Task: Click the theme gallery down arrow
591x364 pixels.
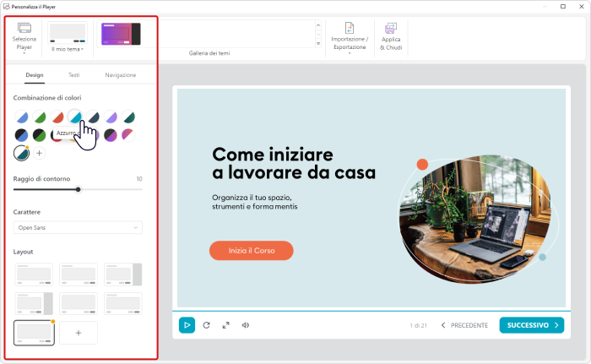Action: tap(318, 35)
